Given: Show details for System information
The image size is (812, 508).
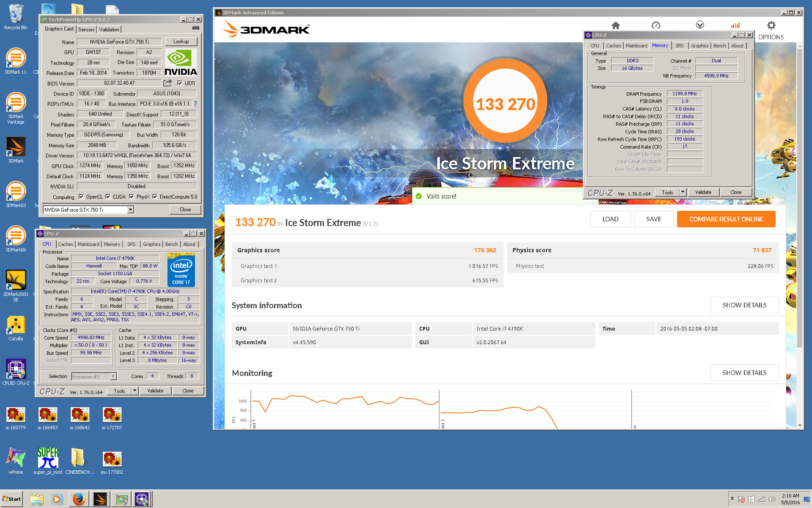Looking at the screenshot, I should 744,305.
